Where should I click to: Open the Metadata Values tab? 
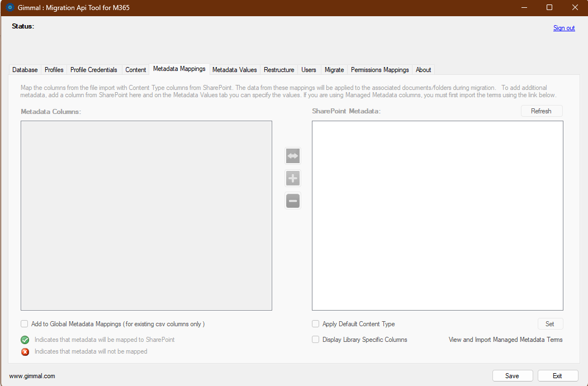coord(234,69)
